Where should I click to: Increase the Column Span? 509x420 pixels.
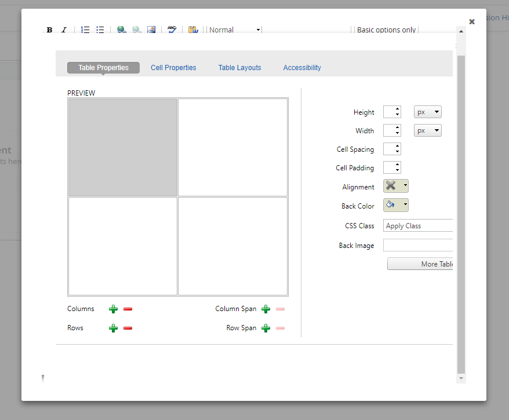[x=266, y=309]
